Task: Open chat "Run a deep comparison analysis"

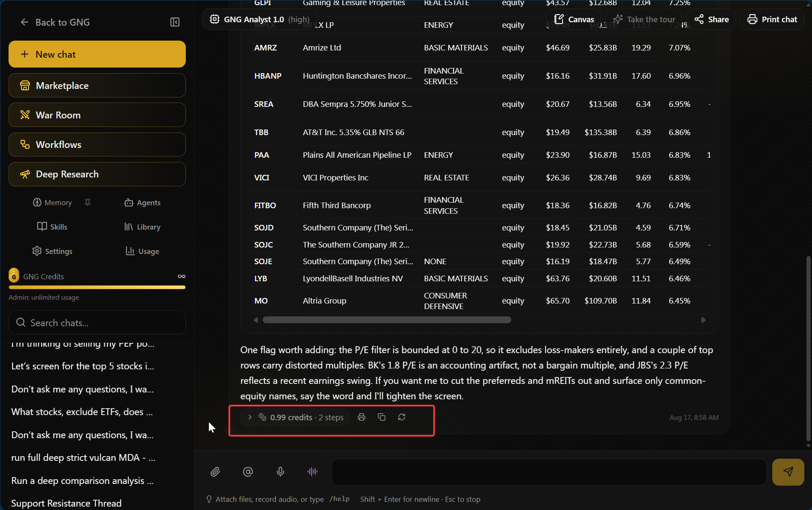Action: coord(82,481)
